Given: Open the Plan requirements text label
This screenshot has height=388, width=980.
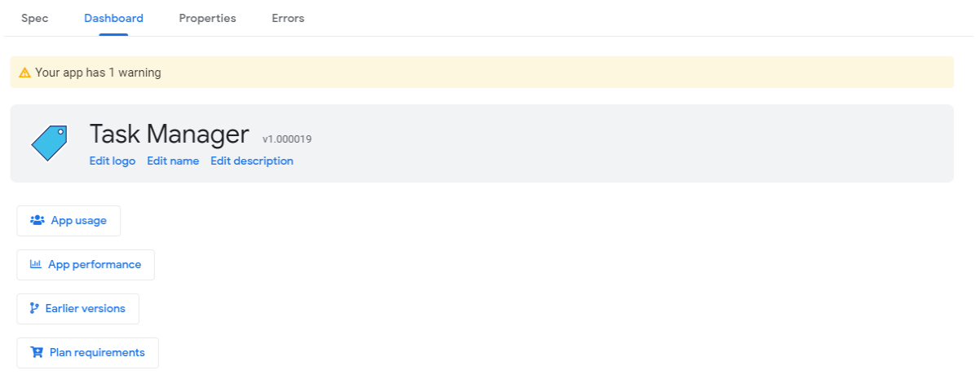Looking at the screenshot, I should tap(97, 352).
